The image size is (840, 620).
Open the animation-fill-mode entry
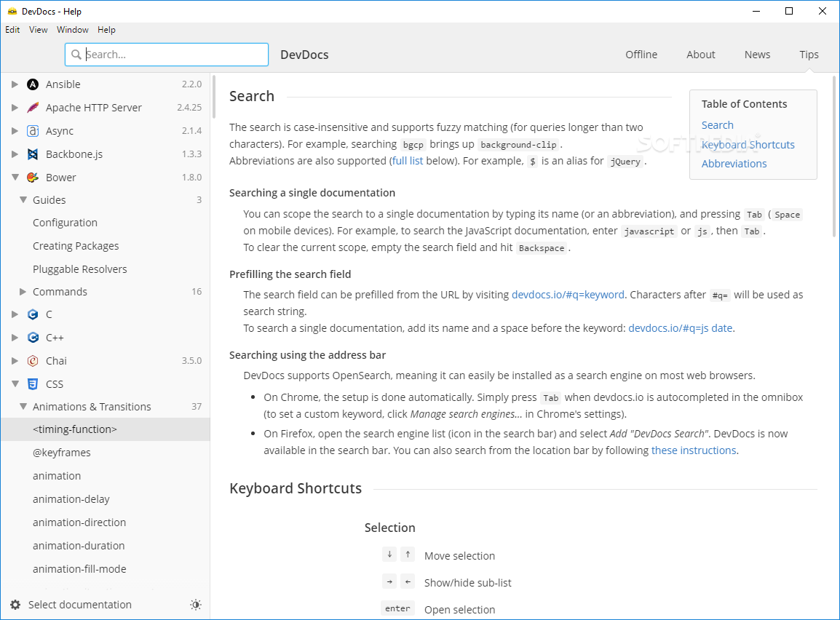click(106, 569)
